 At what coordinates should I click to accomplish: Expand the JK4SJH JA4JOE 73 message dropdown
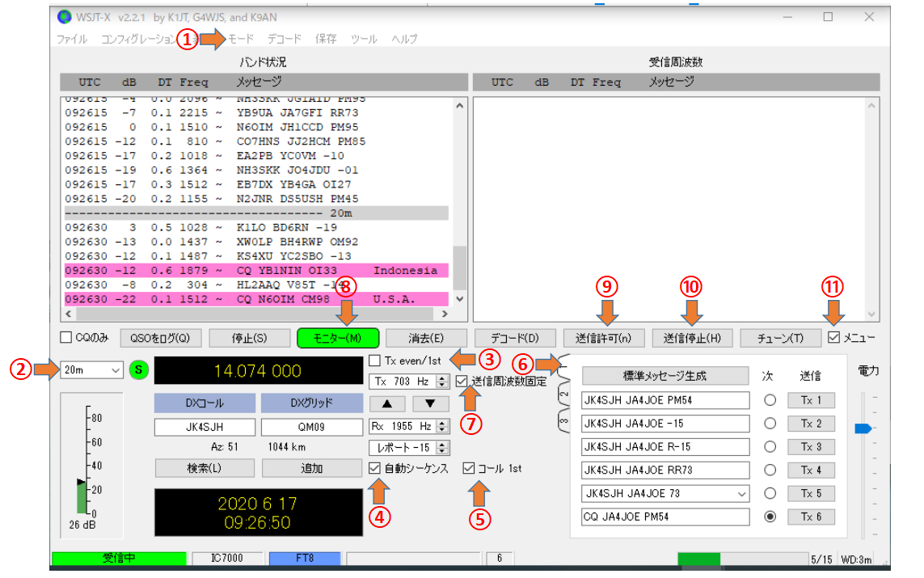[x=742, y=494]
